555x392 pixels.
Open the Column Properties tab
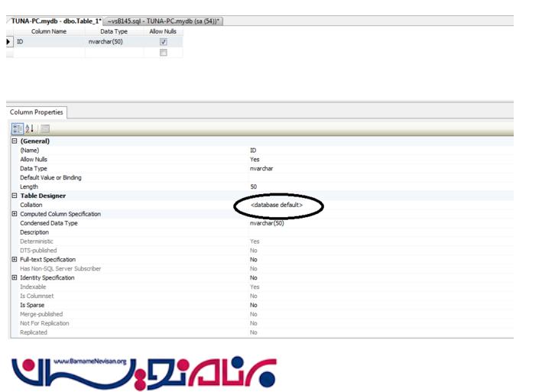tap(37, 112)
